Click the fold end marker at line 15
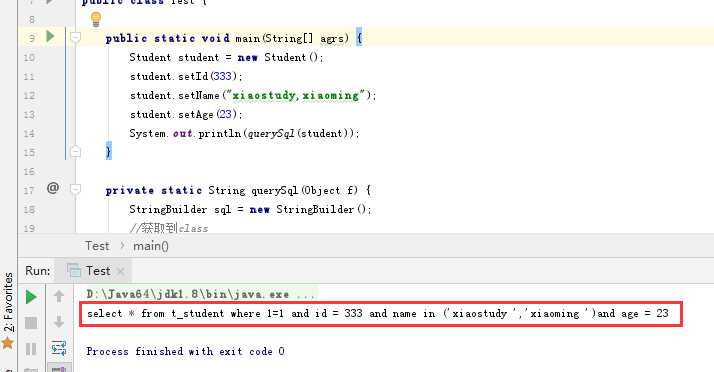The image size is (714, 372). [76, 151]
